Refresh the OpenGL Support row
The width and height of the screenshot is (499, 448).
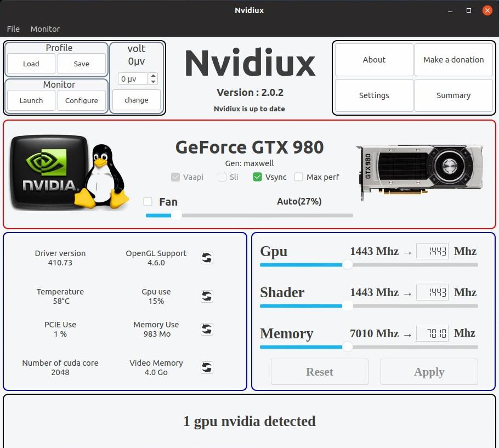tap(207, 258)
